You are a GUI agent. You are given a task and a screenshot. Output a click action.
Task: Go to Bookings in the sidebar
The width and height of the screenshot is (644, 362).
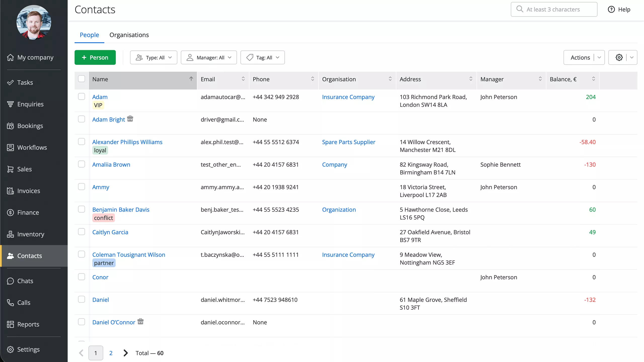(30, 126)
